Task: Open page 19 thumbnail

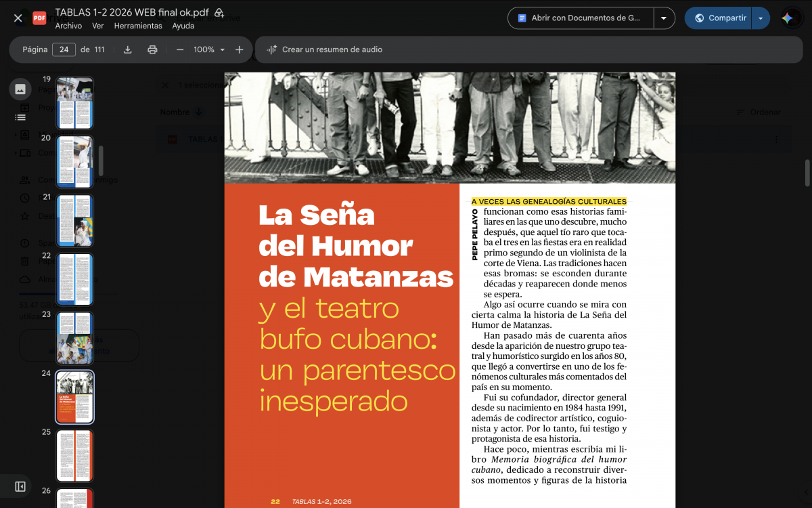Action: [x=74, y=102]
